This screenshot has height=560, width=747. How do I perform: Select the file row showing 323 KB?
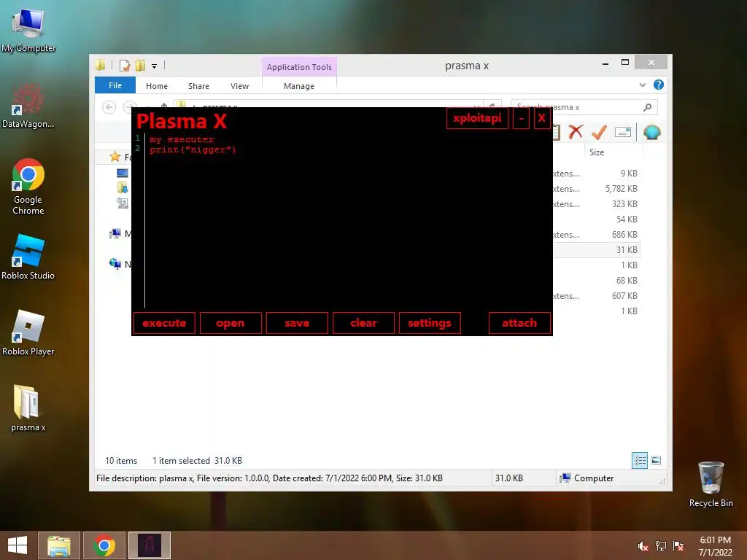pos(597,204)
